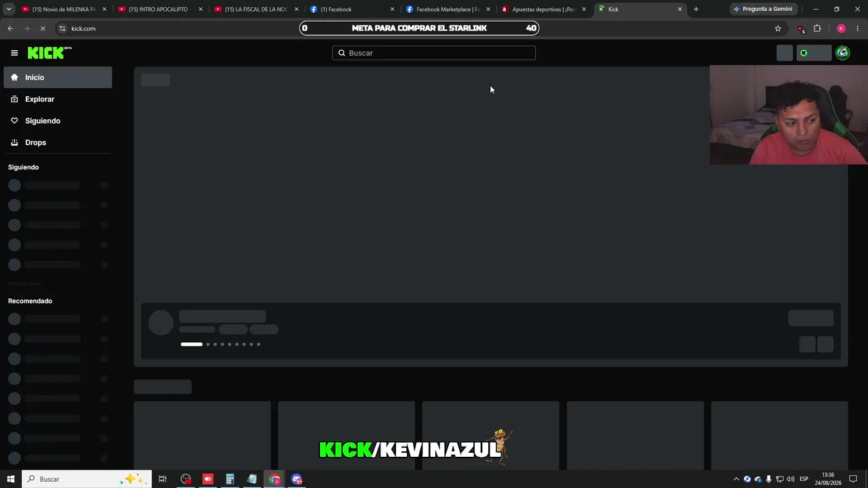The height and width of the screenshot is (488, 868).
Task: Open the Windows Start menu
Action: click(x=11, y=479)
